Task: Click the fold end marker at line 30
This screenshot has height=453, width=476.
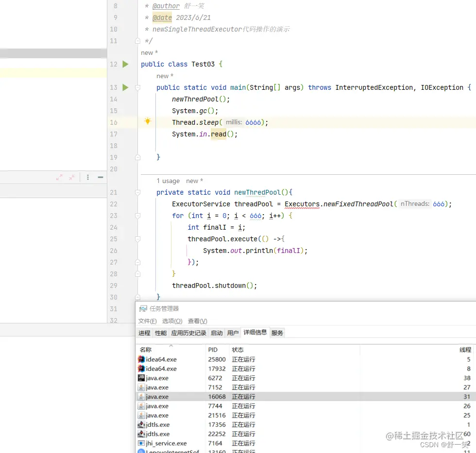Action: [x=137, y=297]
